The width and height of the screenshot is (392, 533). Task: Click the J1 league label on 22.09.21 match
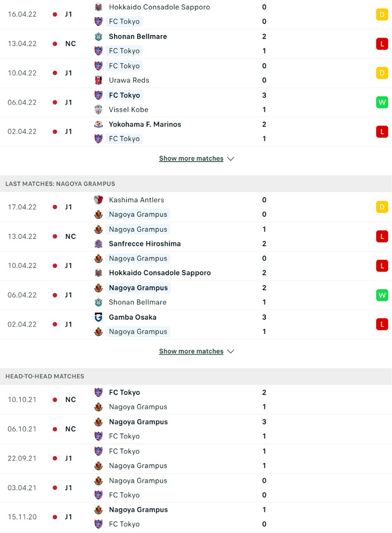tap(69, 458)
